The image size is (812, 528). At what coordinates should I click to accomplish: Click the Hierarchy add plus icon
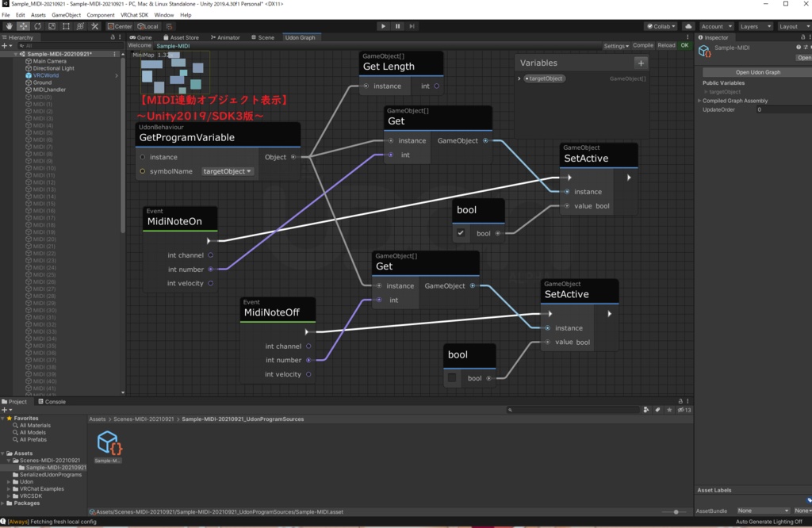pos(5,45)
